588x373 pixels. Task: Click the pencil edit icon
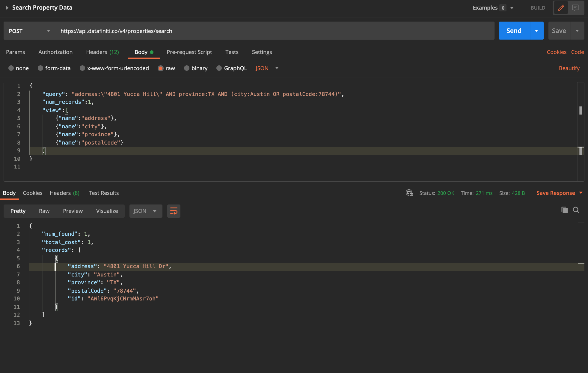(x=561, y=8)
